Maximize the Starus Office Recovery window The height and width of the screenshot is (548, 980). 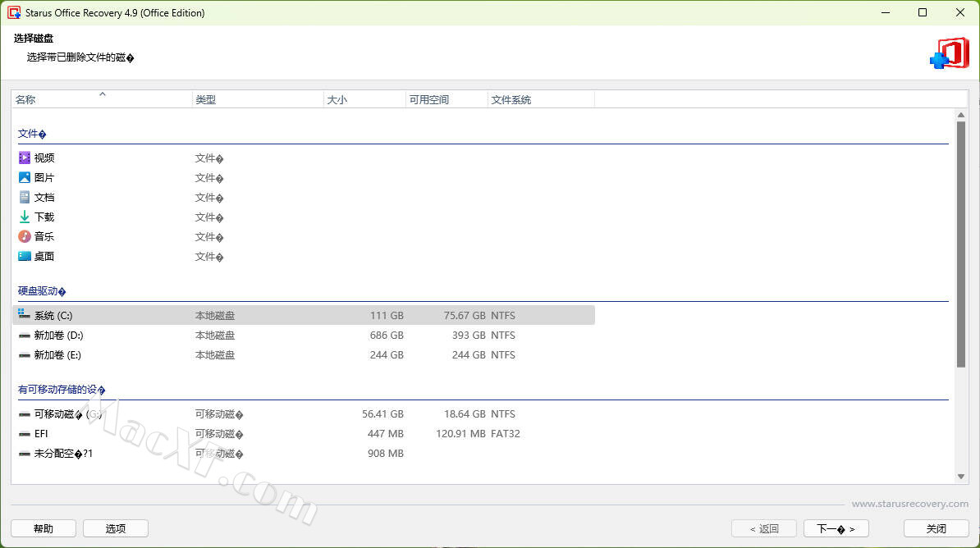923,12
